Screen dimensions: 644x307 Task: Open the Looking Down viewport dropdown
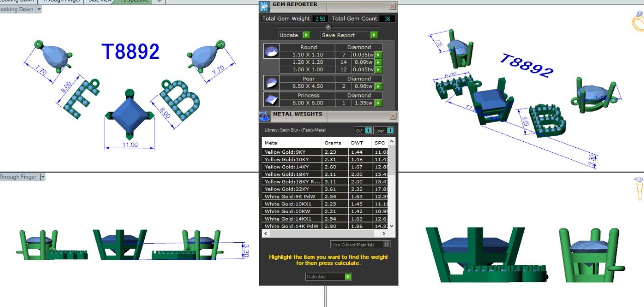tap(38, 10)
